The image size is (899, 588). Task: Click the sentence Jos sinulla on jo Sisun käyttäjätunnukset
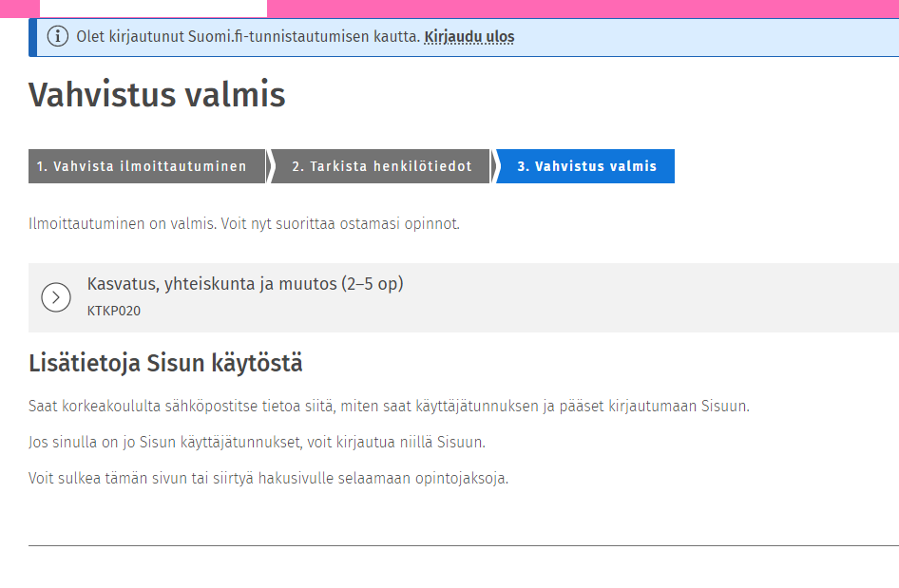click(257, 443)
